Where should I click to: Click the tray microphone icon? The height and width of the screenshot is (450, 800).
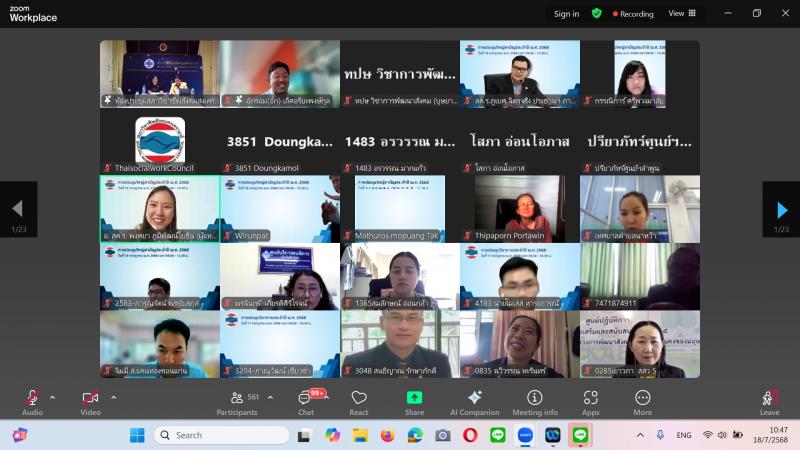tap(660, 435)
